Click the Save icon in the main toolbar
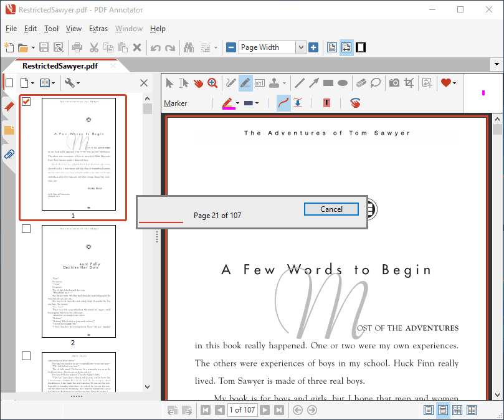 pyautogui.click(x=44, y=47)
